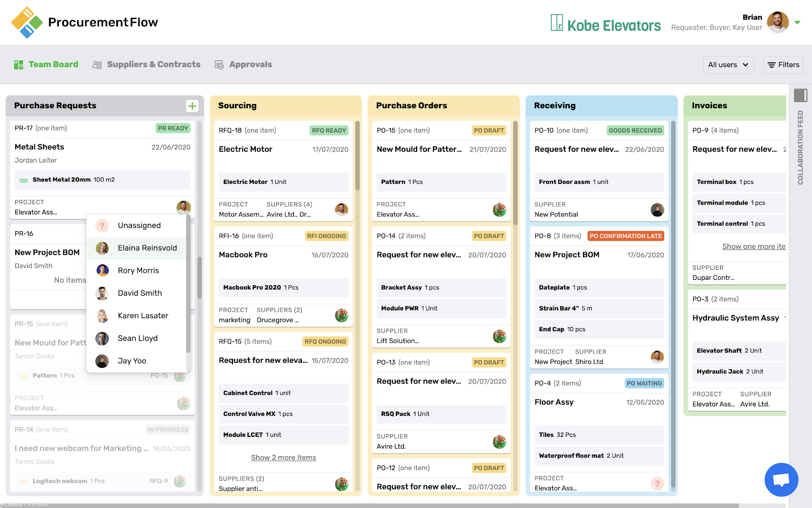This screenshot has width=812, height=508.
Task: Click the PR-17 assignee avatar
Action: tap(184, 207)
